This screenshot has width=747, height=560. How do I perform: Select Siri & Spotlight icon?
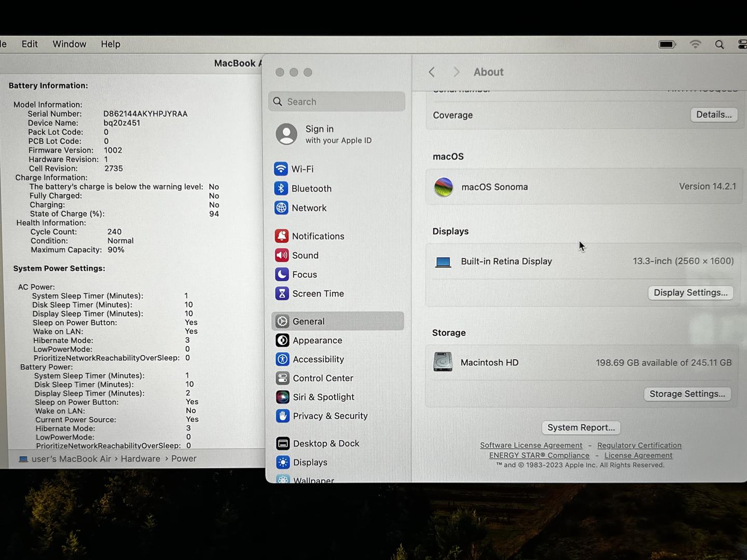click(283, 397)
